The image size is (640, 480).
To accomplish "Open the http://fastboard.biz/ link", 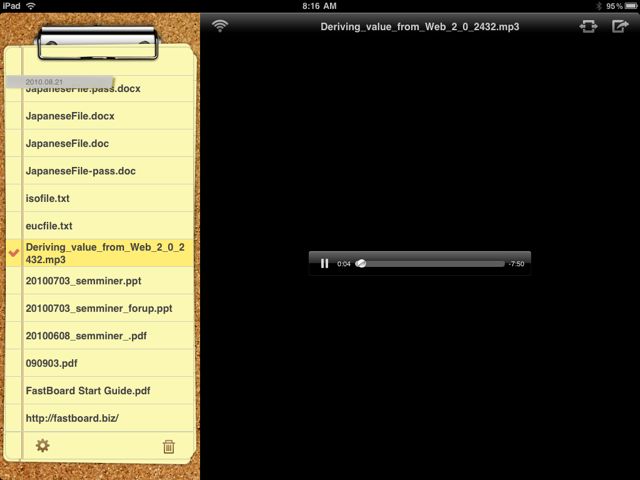I will [100, 418].
